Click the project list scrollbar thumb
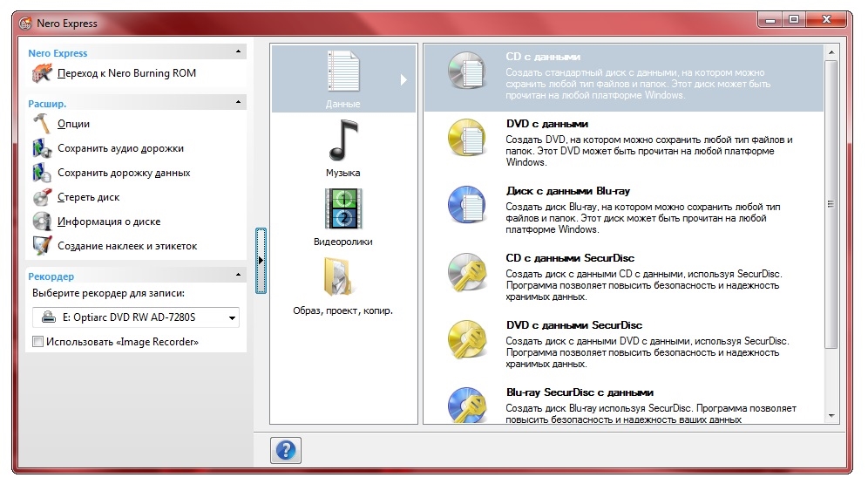Viewport: 868px width, 491px height. coord(831,204)
